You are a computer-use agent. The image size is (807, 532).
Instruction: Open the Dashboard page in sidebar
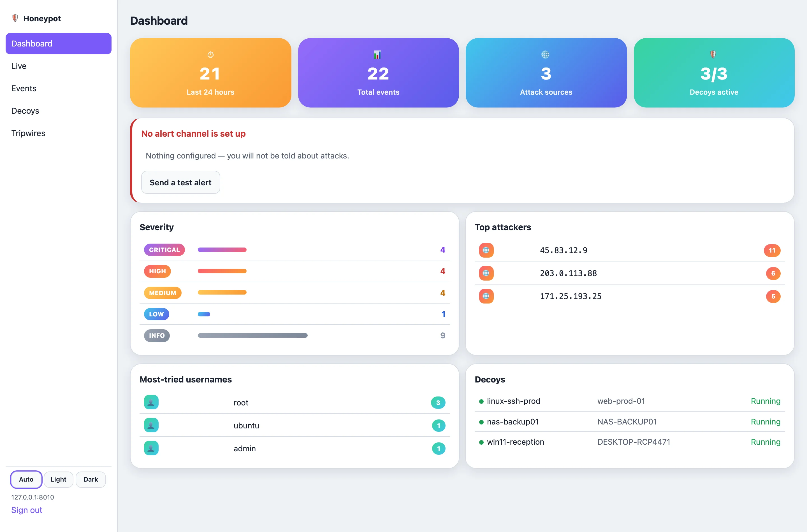point(58,43)
